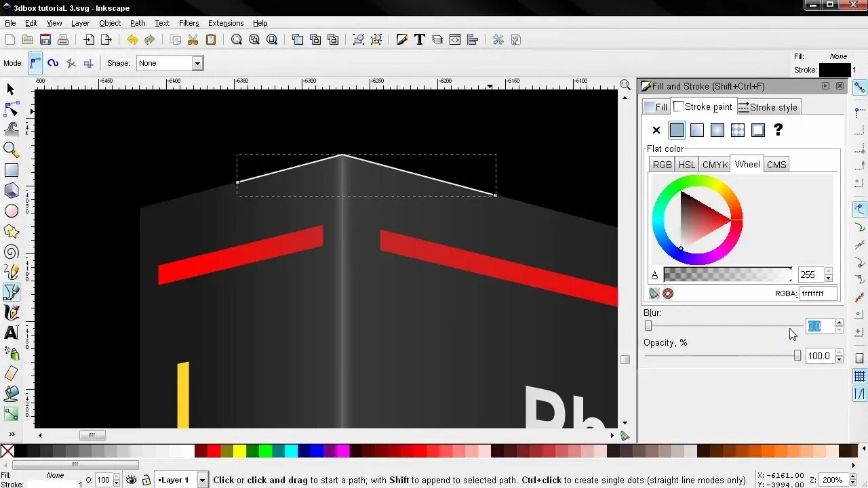Switch to the Fill tab
868x488 pixels.
coord(656,107)
